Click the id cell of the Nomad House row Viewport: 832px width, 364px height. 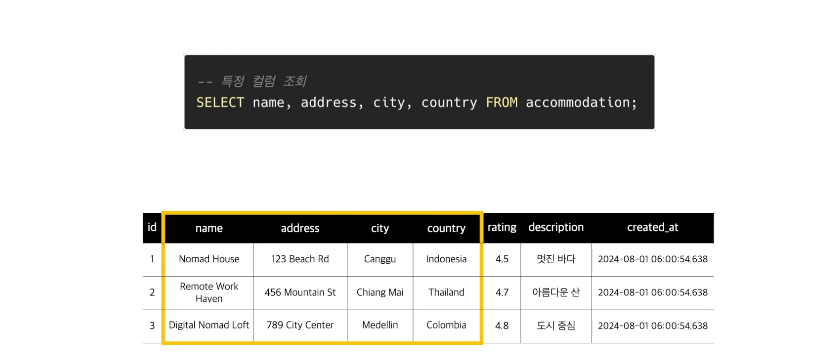pyautogui.click(x=152, y=259)
